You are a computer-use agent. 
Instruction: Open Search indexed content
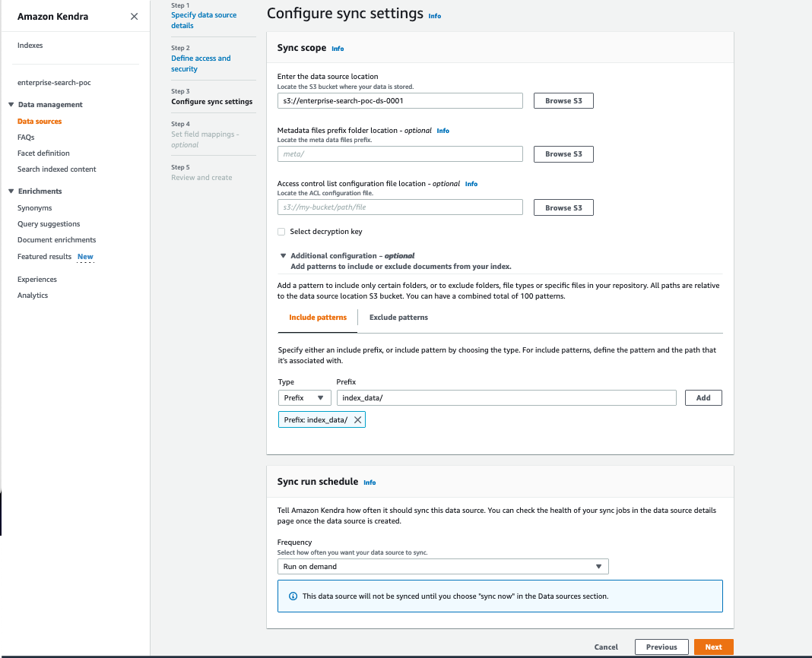(x=56, y=169)
